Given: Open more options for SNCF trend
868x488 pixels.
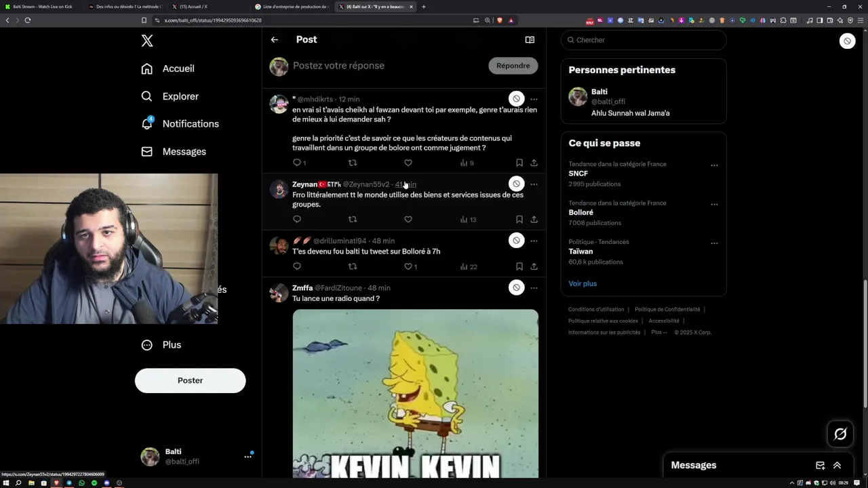Looking at the screenshot, I should [714, 165].
